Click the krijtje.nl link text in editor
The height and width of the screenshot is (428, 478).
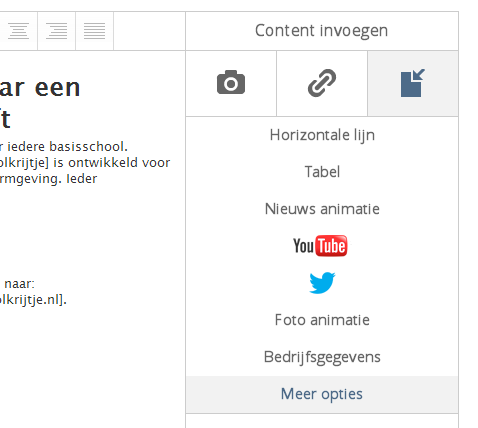click(33, 300)
